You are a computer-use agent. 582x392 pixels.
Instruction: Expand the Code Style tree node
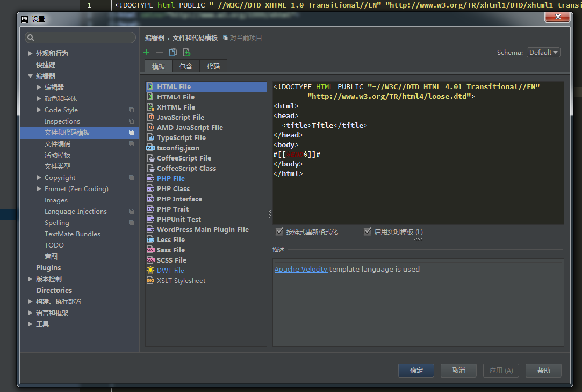(39, 110)
